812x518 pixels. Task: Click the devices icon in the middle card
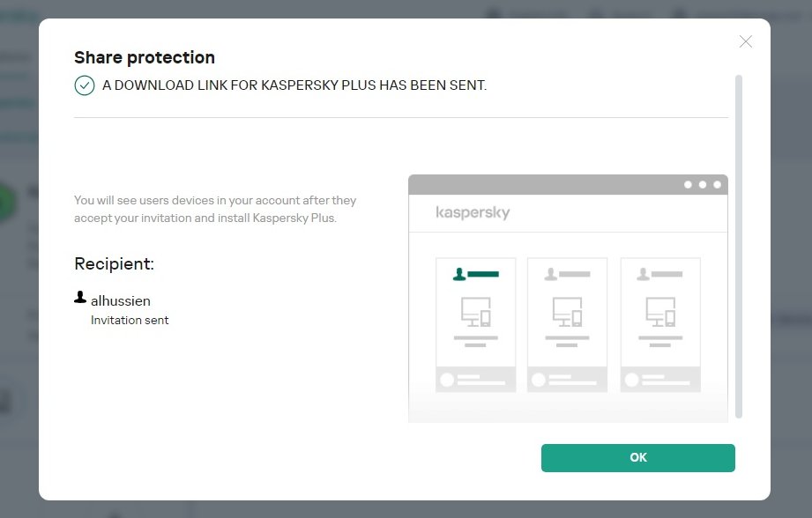[x=567, y=312]
